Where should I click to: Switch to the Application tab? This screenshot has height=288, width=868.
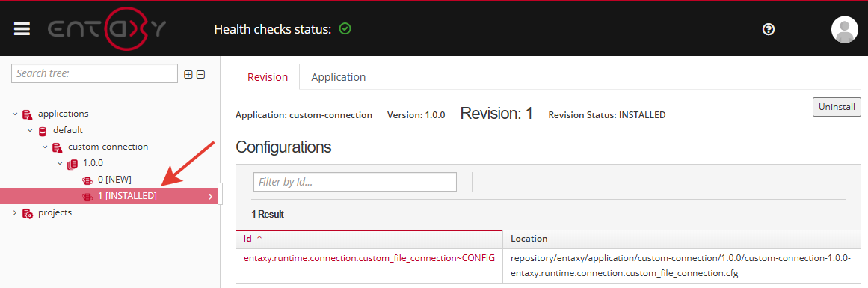338,77
